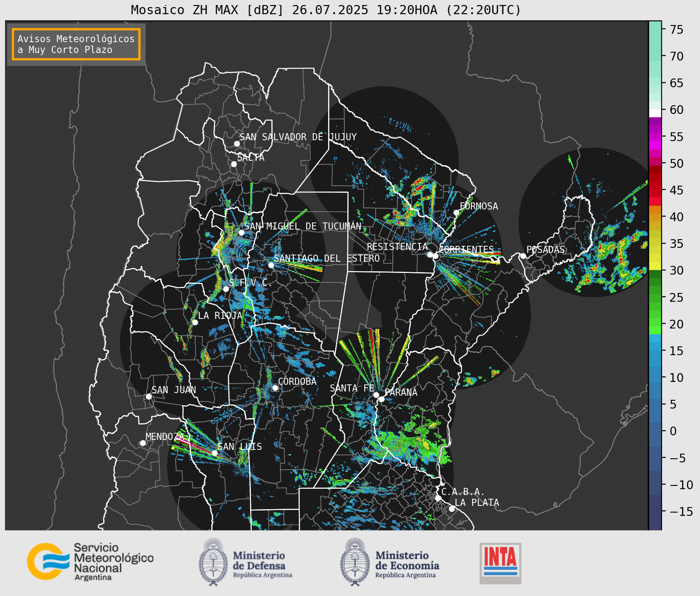This screenshot has height=596, width=700.
Task: Click the Resistencia city dot
Action: point(430,255)
